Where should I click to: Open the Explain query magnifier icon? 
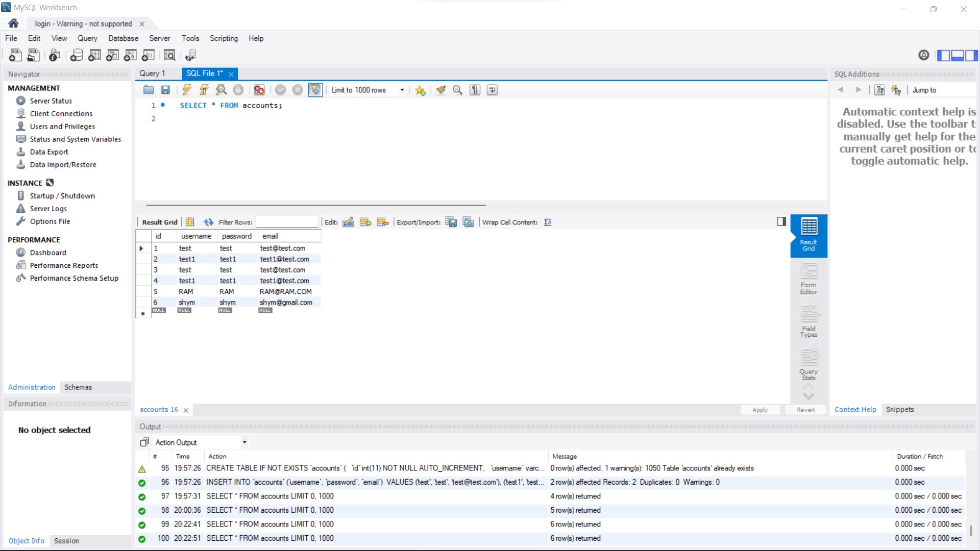tap(221, 90)
